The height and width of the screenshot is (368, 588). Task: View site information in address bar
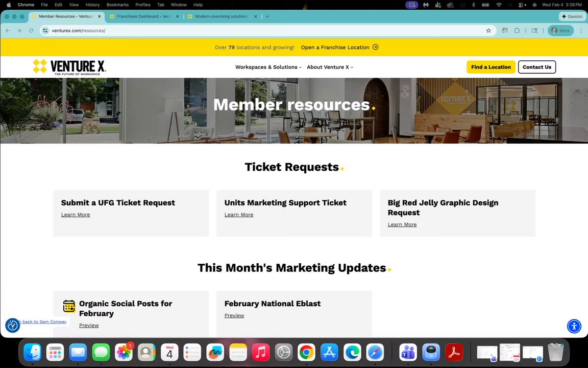pyautogui.click(x=45, y=31)
